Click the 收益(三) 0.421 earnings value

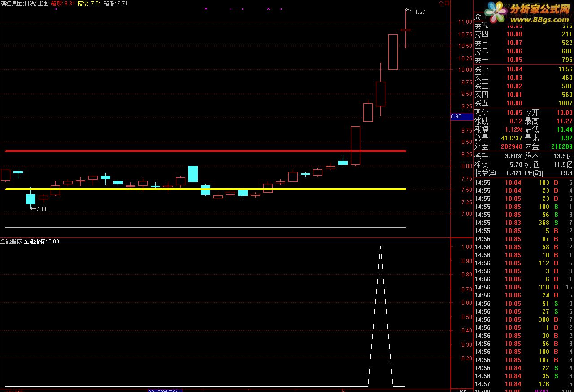point(514,173)
